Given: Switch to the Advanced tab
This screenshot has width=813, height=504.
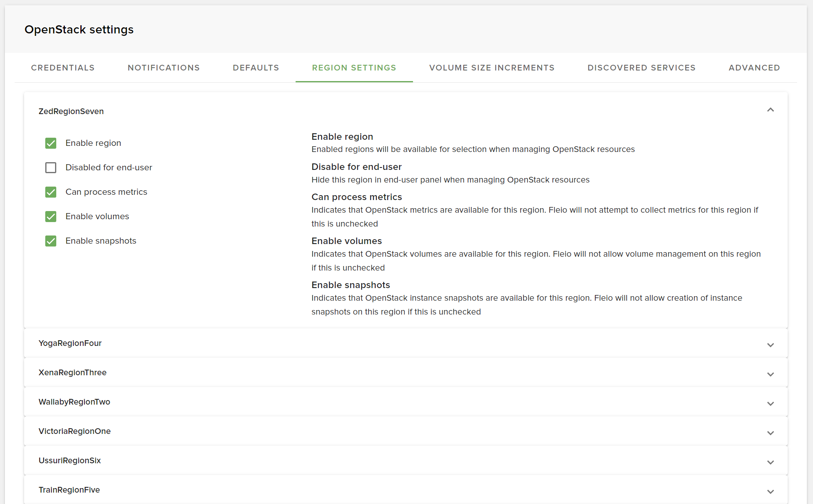Looking at the screenshot, I should click(753, 68).
